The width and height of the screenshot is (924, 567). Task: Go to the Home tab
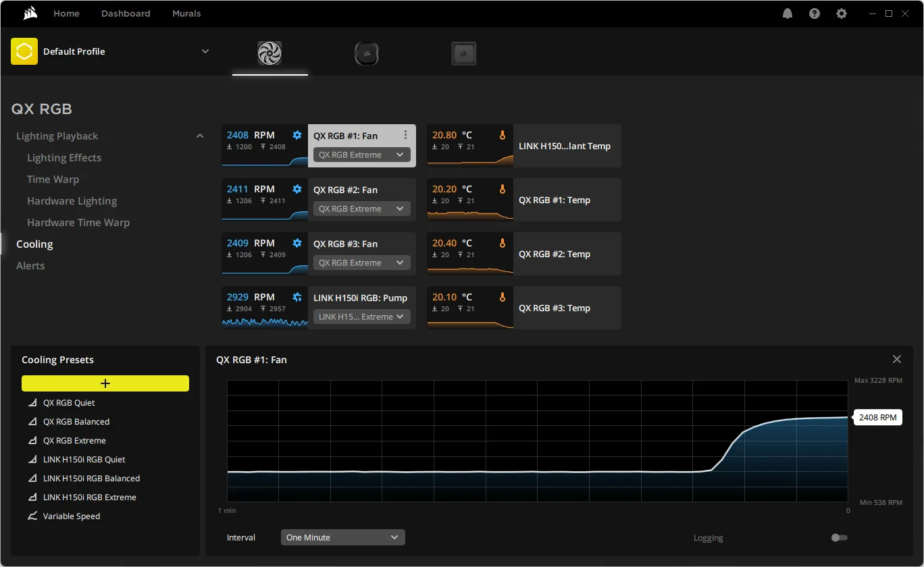[x=66, y=13]
